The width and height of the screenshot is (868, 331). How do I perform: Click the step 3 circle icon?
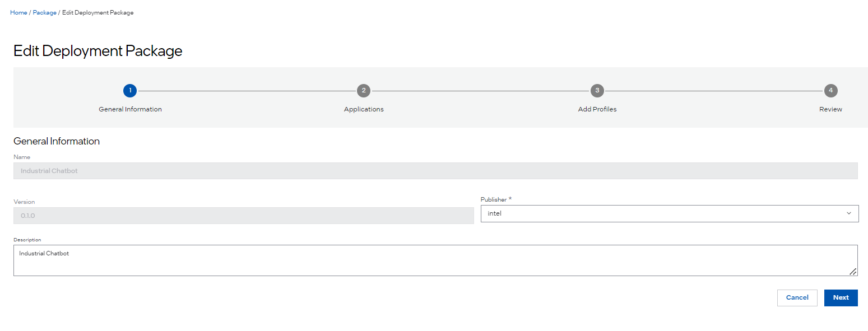597,91
